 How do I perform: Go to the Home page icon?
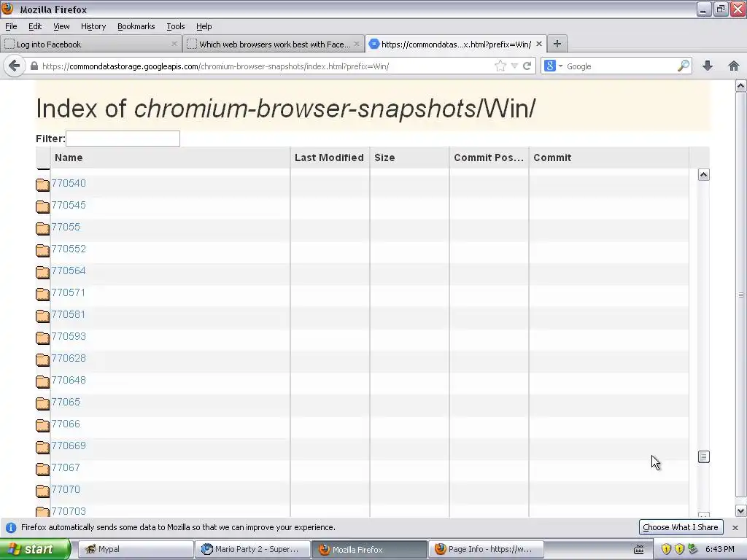[734, 66]
